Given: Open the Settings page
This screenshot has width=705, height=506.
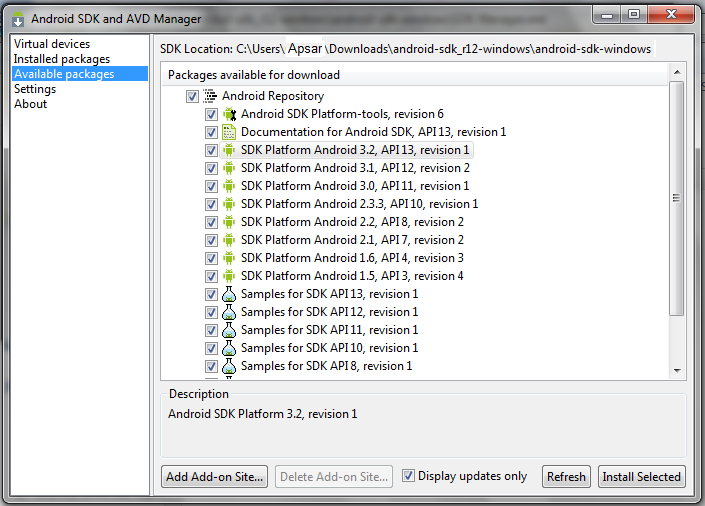Looking at the screenshot, I should click(x=35, y=89).
